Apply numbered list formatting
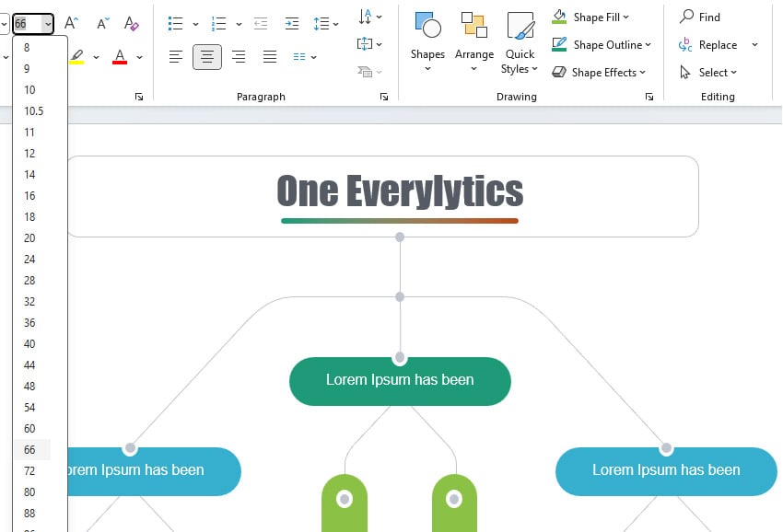This screenshot has height=532, width=783. click(219, 23)
